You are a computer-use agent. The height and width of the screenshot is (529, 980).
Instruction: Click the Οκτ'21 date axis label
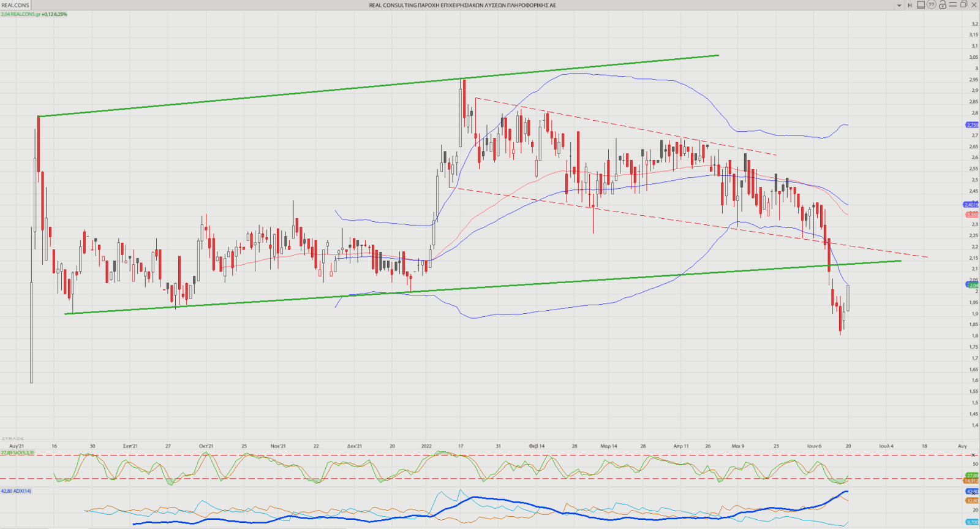coord(206,446)
